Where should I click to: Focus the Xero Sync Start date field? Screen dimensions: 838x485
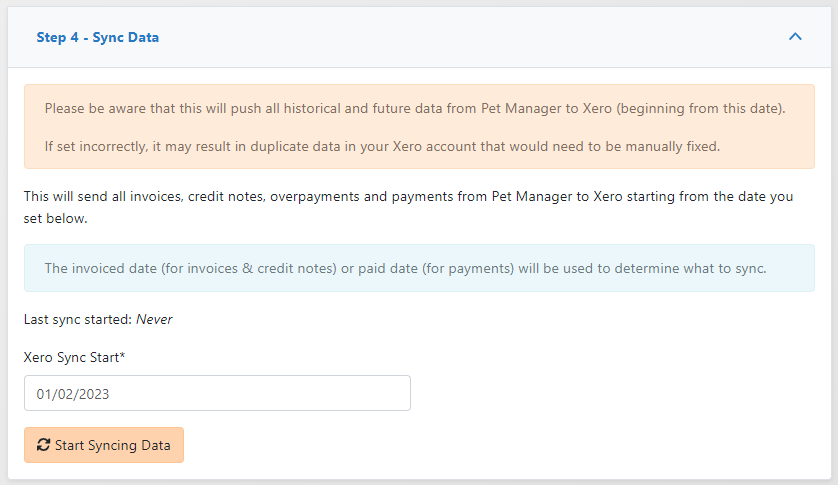click(x=217, y=393)
